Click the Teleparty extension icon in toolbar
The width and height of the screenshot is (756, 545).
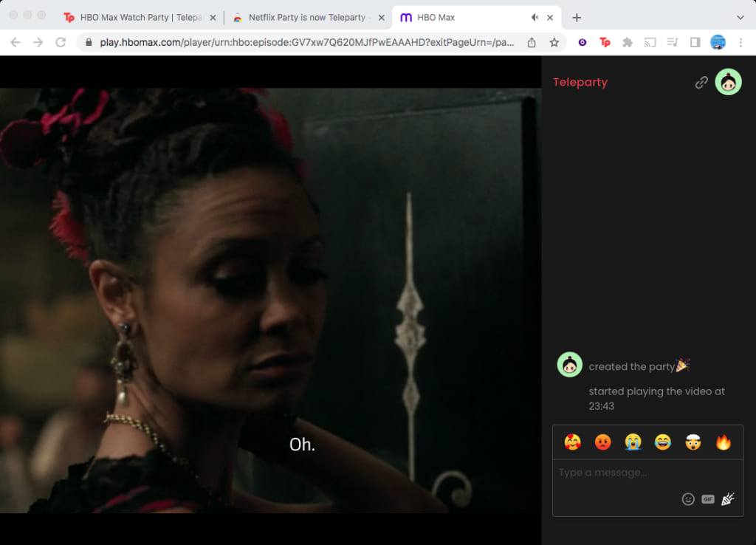[605, 43]
